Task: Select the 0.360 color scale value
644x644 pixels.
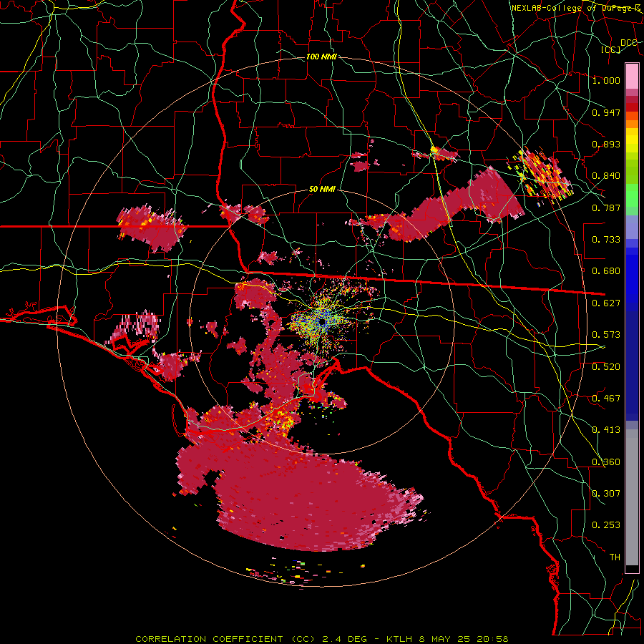Action: click(x=606, y=462)
